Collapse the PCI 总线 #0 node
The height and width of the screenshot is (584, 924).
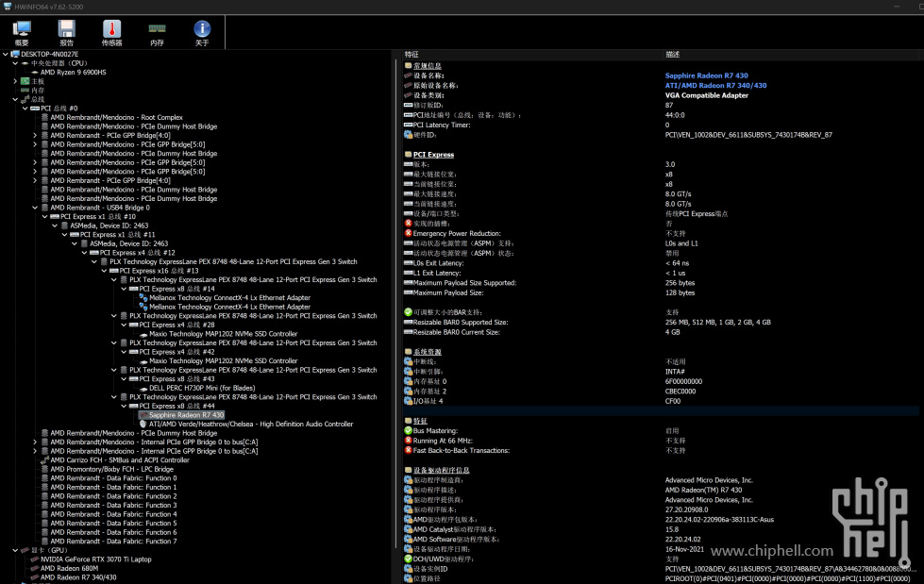coord(25,108)
